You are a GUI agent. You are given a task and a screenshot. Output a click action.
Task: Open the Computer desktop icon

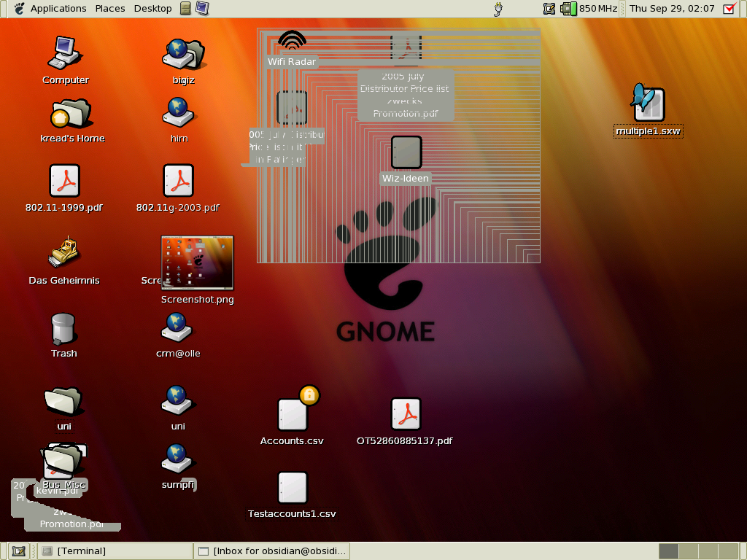click(x=65, y=55)
